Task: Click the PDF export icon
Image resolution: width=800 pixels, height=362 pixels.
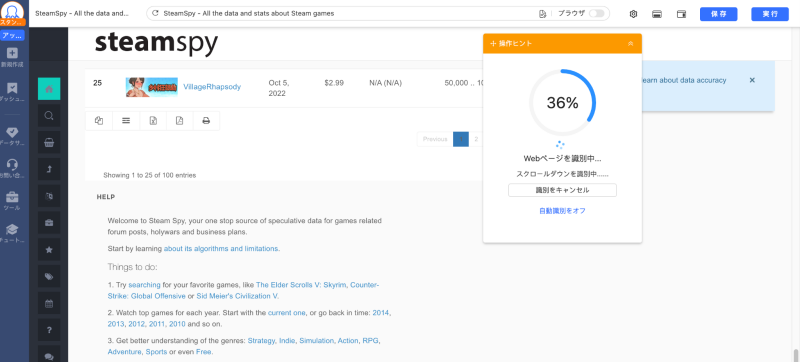Action: click(180, 121)
